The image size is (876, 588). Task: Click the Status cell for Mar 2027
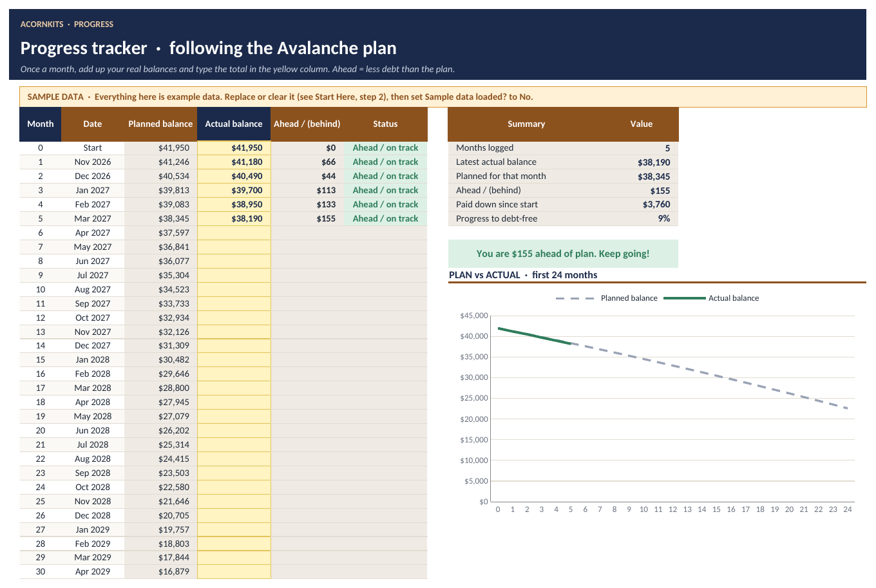385,218
